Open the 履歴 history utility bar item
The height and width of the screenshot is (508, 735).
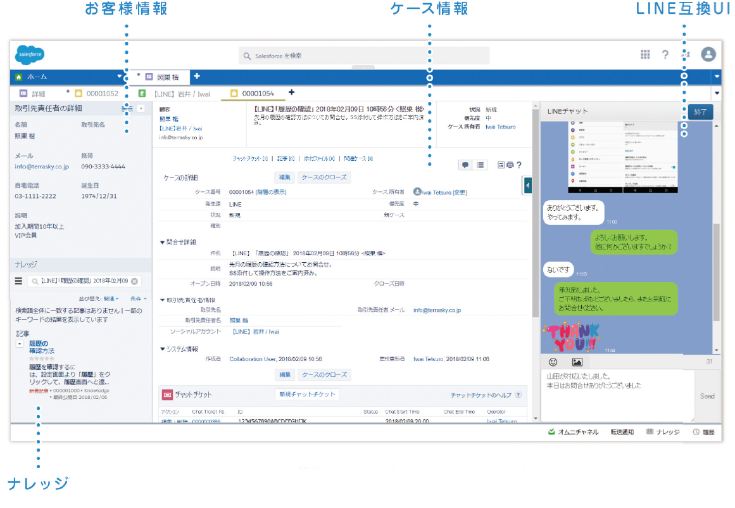pyautogui.click(x=704, y=432)
